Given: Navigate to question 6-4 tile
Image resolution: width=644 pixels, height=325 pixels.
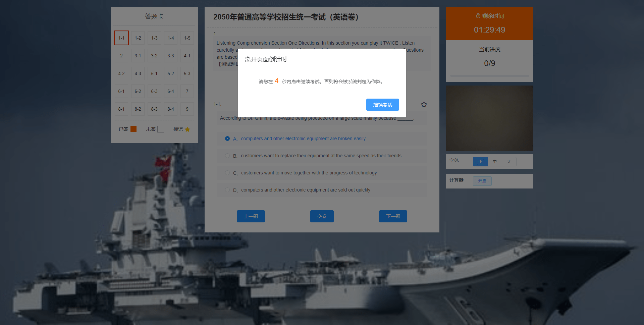Looking at the screenshot, I should pyautogui.click(x=171, y=91).
